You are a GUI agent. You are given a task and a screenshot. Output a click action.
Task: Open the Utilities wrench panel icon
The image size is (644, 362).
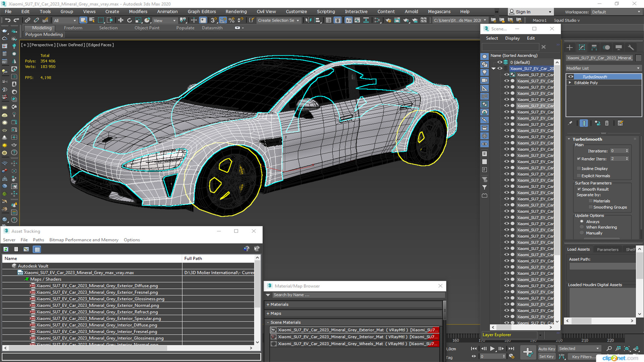point(631,47)
